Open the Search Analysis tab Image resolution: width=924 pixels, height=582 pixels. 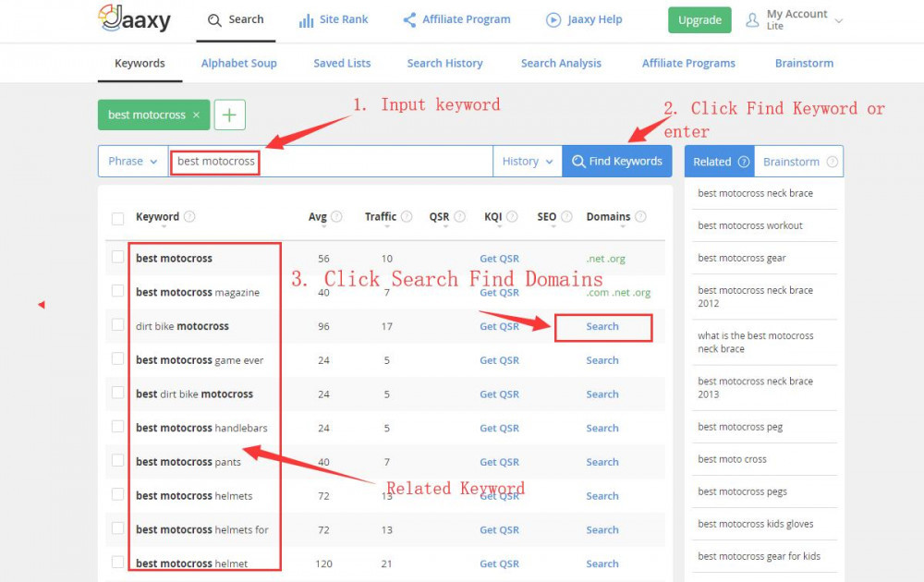561,63
